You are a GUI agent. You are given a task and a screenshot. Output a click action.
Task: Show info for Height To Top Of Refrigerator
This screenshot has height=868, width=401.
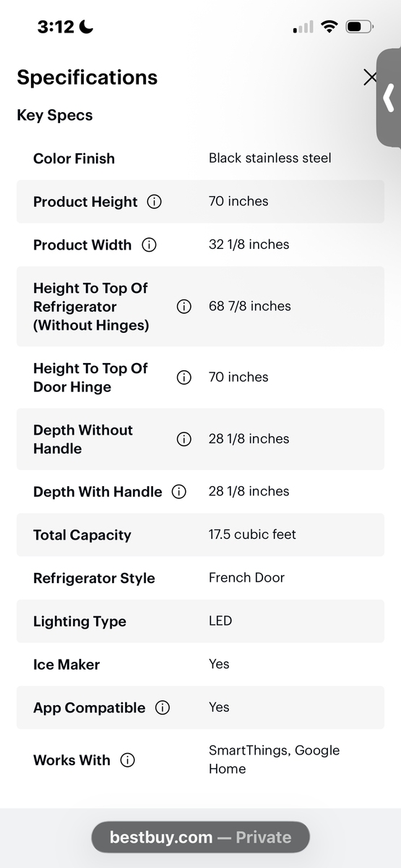tap(184, 307)
